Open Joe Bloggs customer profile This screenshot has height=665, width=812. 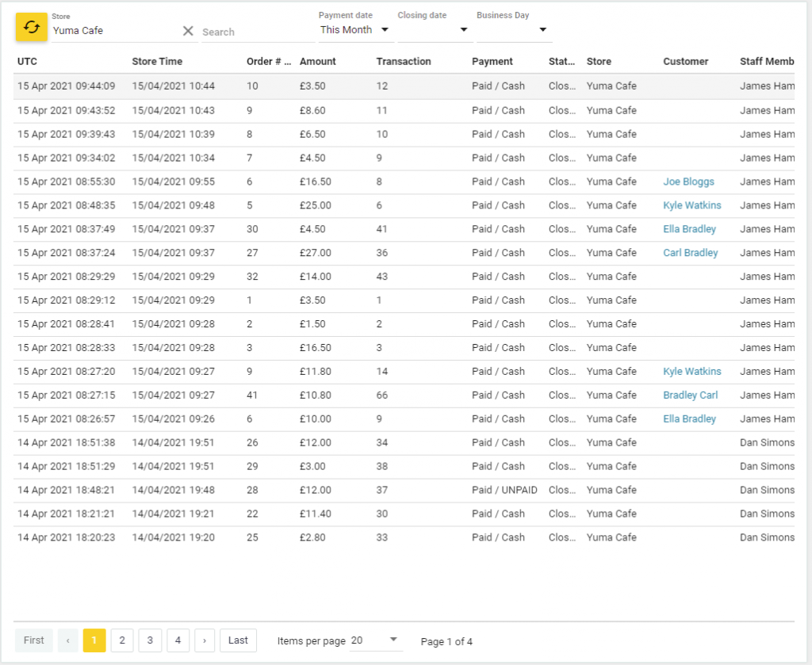[688, 182]
